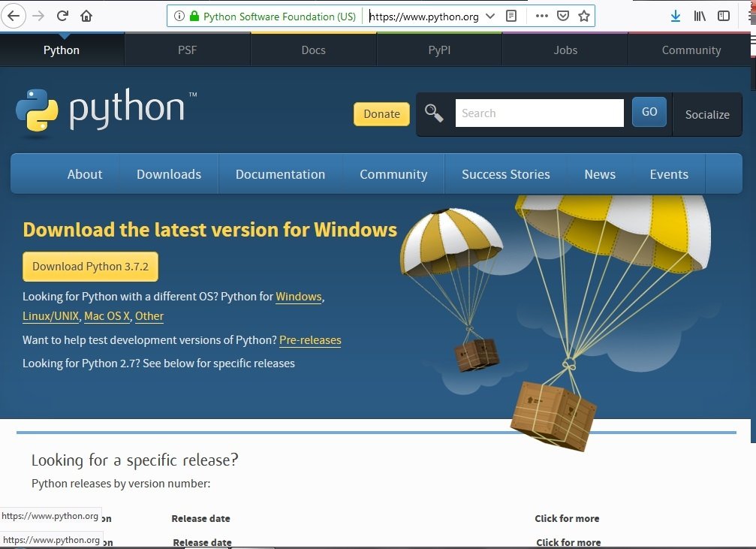Bookmark this page with the star icon

click(x=584, y=16)
